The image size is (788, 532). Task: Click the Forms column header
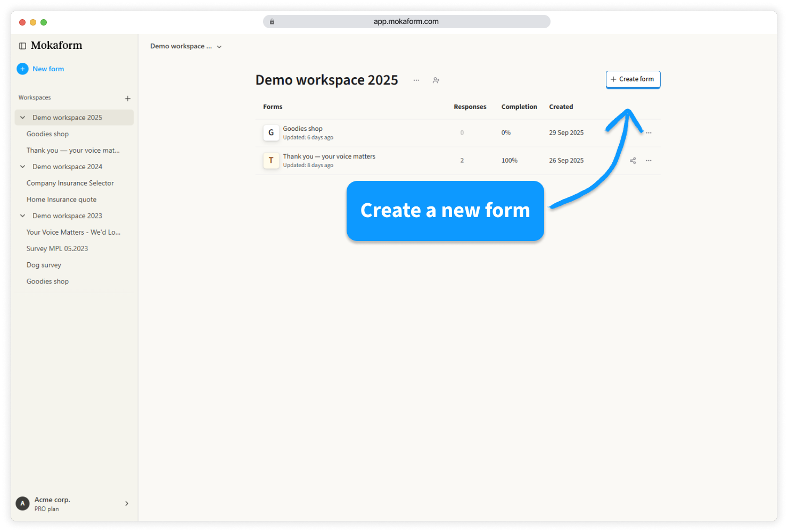pos(273,107)
